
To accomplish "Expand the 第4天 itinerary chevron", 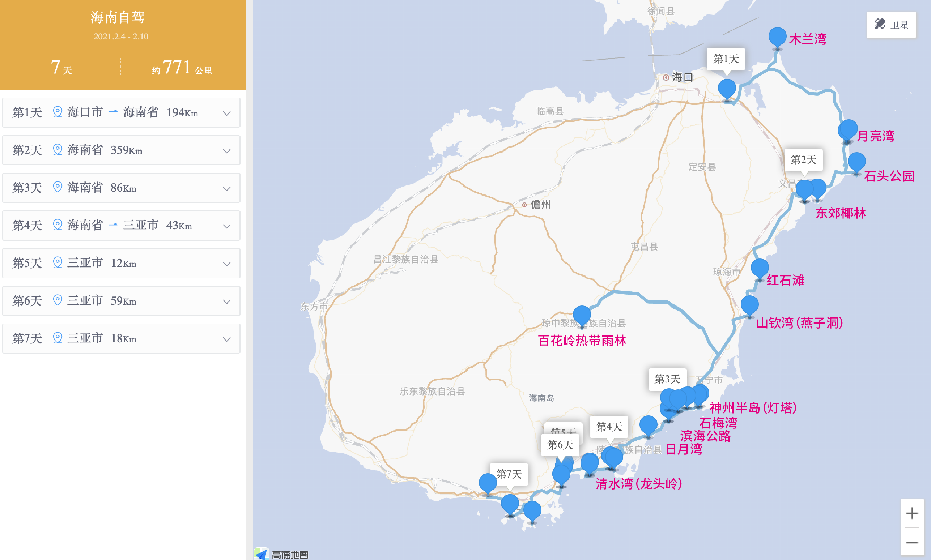I will pyautogui.click(x=226, y=226).
